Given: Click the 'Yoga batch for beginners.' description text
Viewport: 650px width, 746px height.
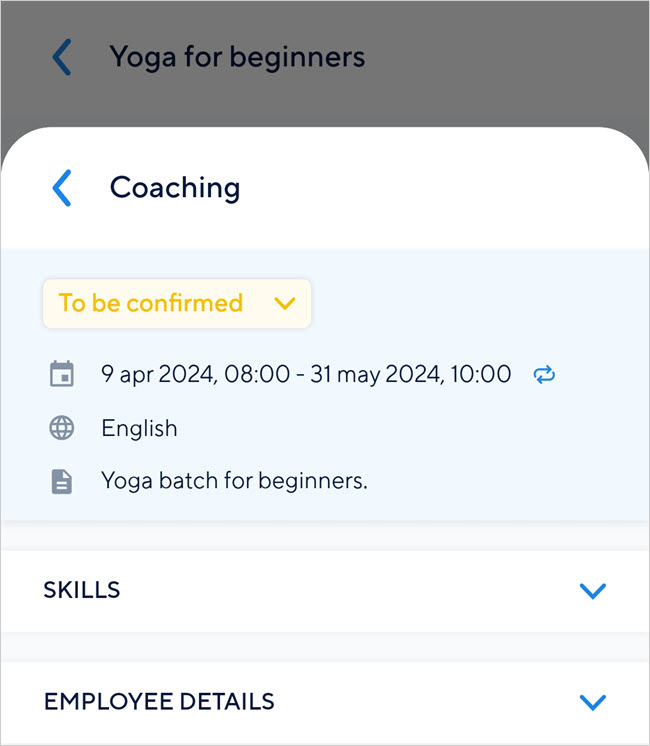Looking at the screenshot, I should [234, 481].
